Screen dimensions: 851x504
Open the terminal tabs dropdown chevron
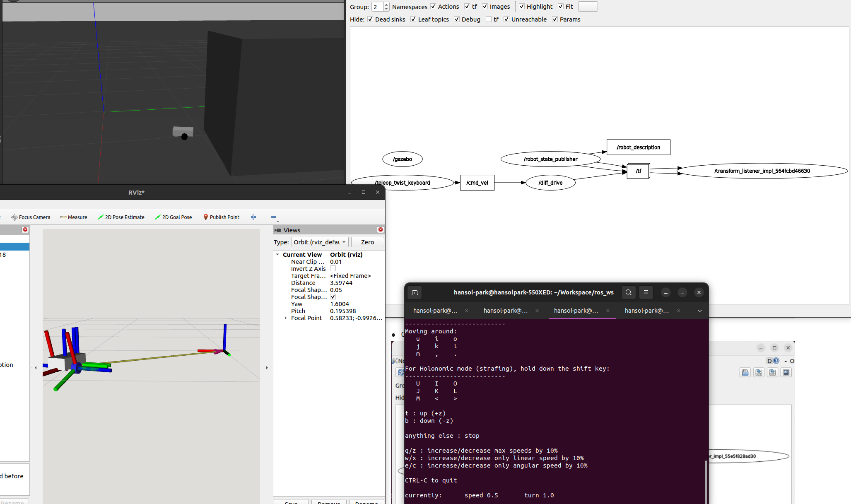[700, 311]
